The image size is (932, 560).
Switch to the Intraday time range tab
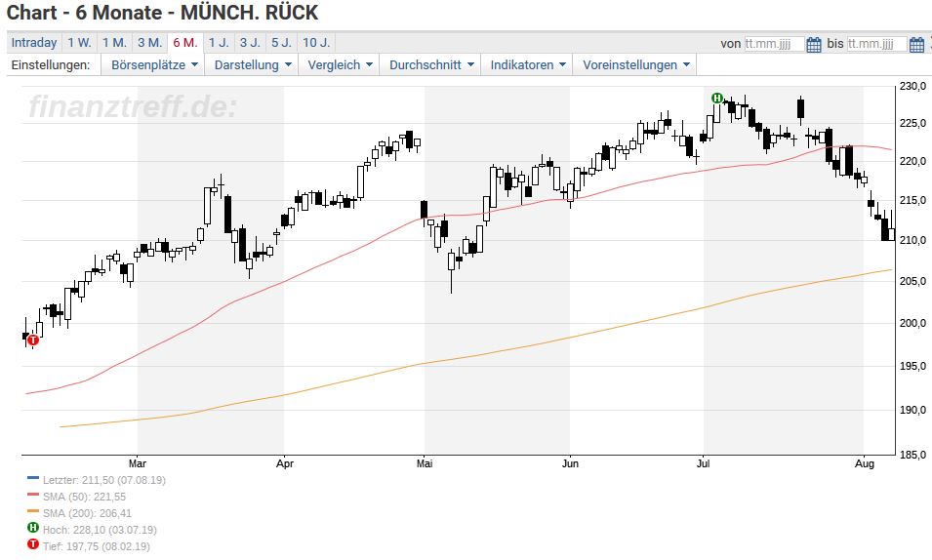point(34,43)
